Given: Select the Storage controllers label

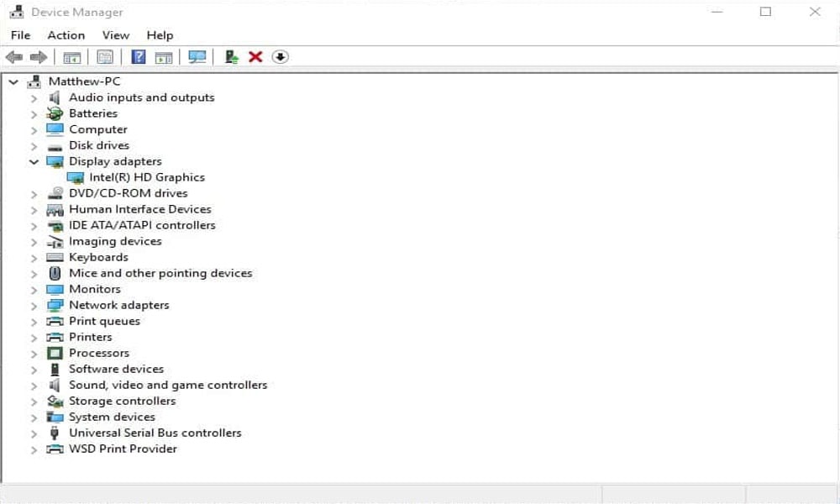Looking at the screenshot, I should click(x=122, y=402).
